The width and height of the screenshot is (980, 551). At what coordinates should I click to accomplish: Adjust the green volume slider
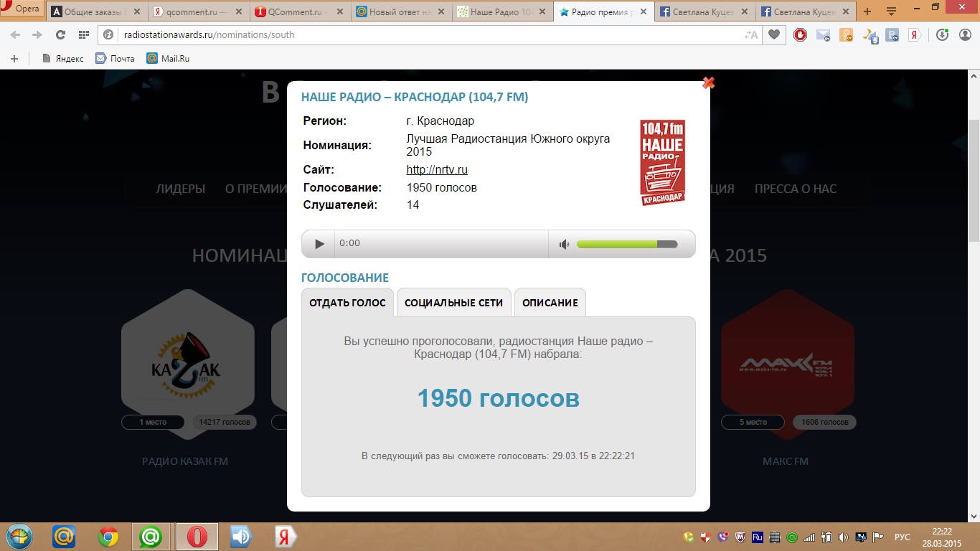(627, 244)
